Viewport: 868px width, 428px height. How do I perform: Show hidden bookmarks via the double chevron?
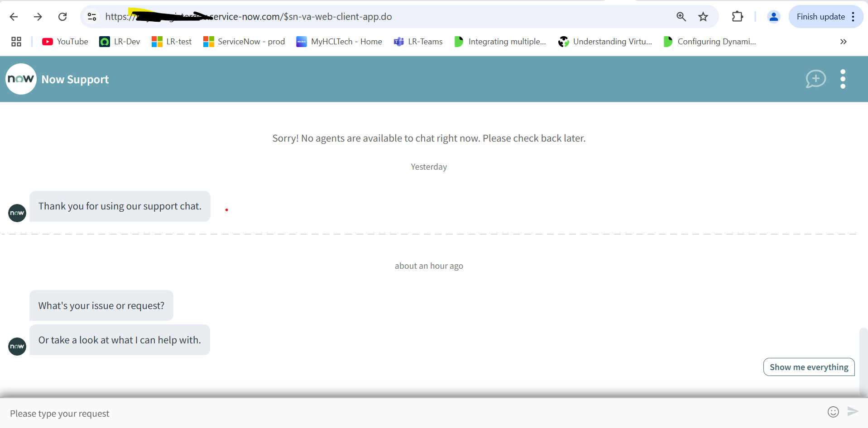coord(843,42)
